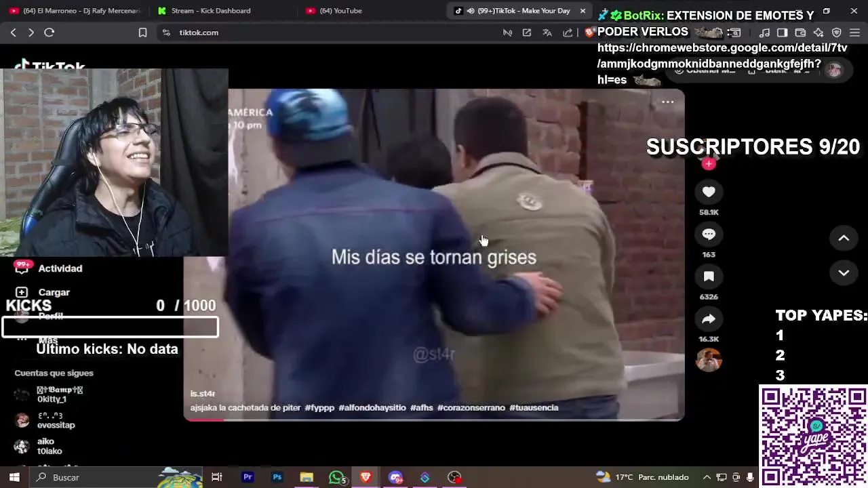Click the browser share page icon
Screen dimensions: 868x488
[x=568, y=33]
